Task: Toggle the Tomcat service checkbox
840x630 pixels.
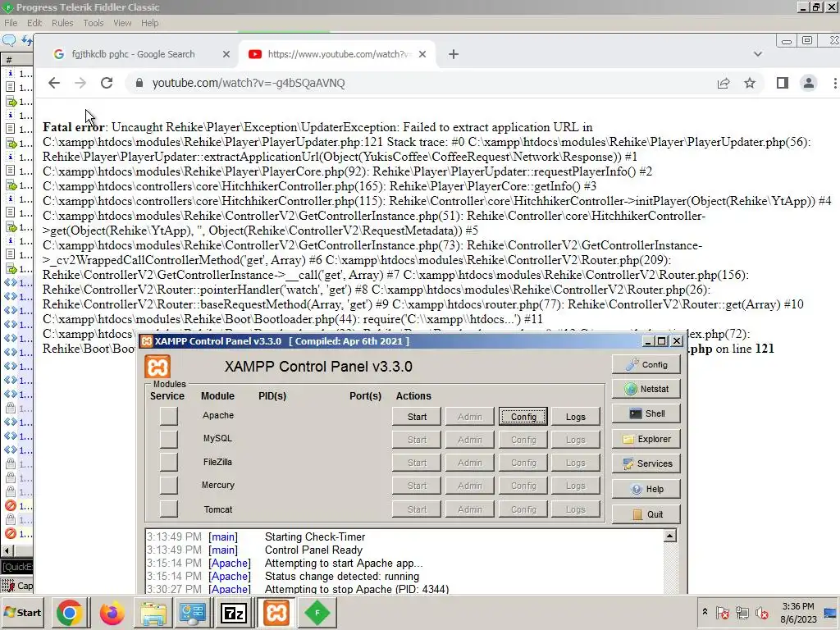Action: point(168,509)
